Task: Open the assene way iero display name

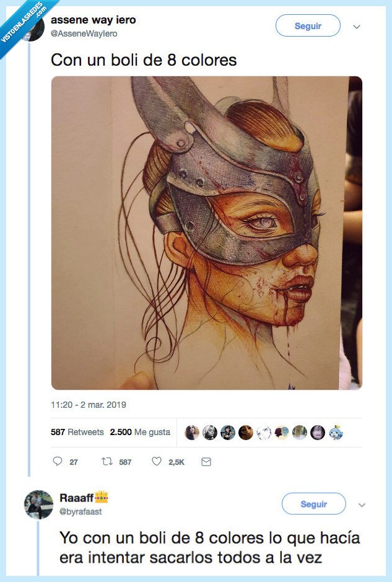Action: click(x=93, y=20)
